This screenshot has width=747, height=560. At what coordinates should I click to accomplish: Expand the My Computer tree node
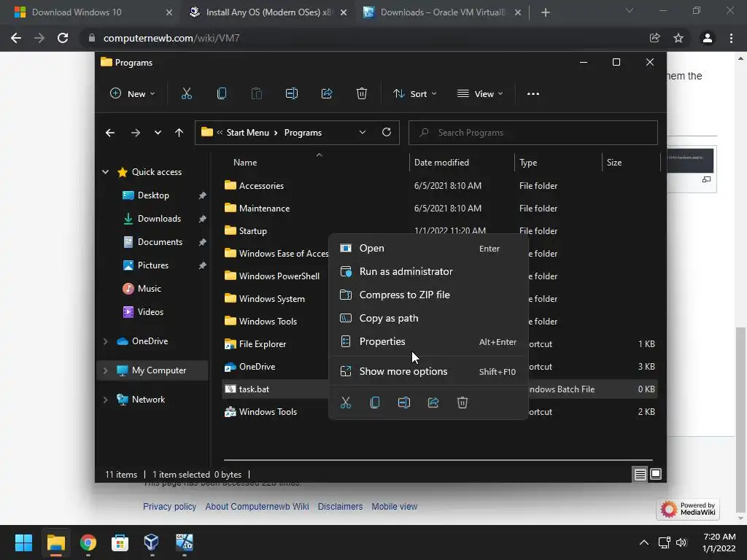[x=105, y=370]
